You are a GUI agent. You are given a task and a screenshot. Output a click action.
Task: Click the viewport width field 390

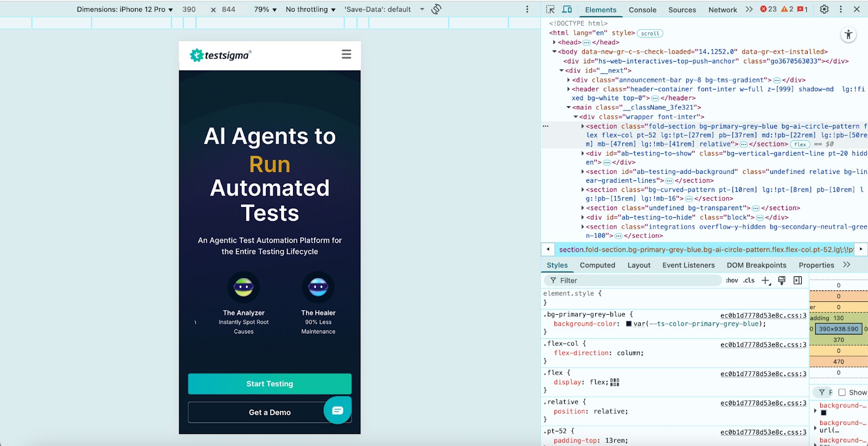point(189,9)
